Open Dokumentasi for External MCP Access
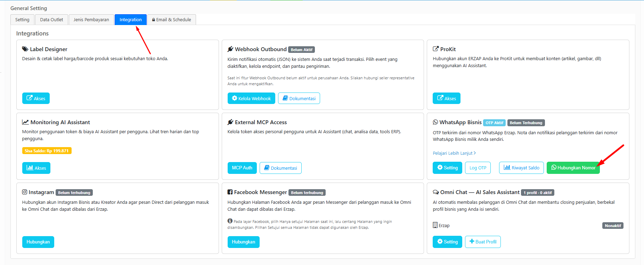Viewport: 644px width, 265px height. pos(280,168)
